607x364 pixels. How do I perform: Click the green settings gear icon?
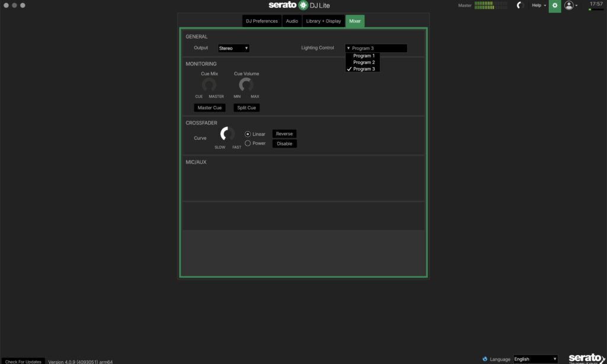[x=554, y=6]
